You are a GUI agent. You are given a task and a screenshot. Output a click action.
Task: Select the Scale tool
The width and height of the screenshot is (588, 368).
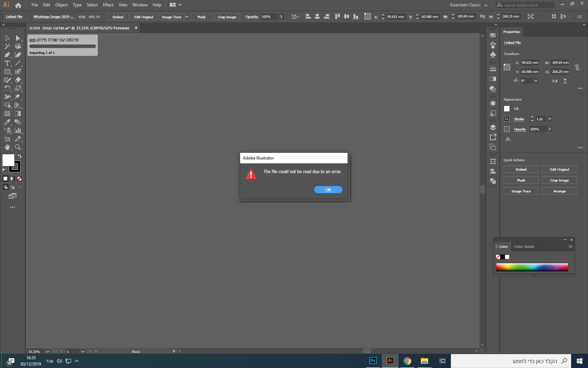point(18,88)
